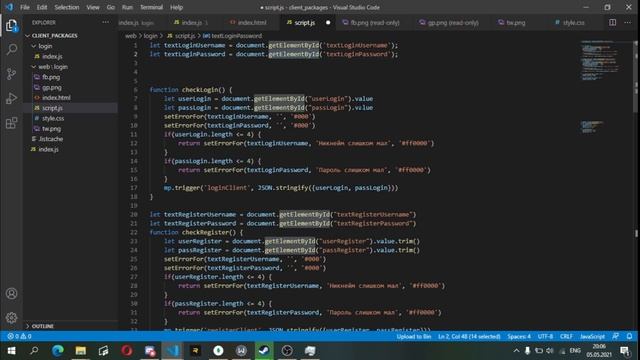This screenshot has height=360, width=640.
Task: Click the feedback icon in status bar
Action: (x=615, y=336)
